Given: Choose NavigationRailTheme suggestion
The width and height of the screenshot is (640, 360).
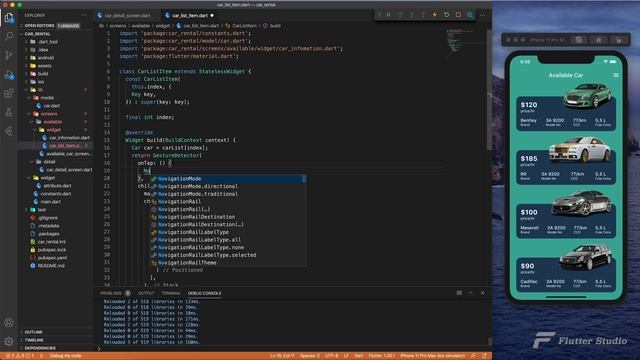Looking at the screenshot, I should pyautogui.click(x=228, y=263).
